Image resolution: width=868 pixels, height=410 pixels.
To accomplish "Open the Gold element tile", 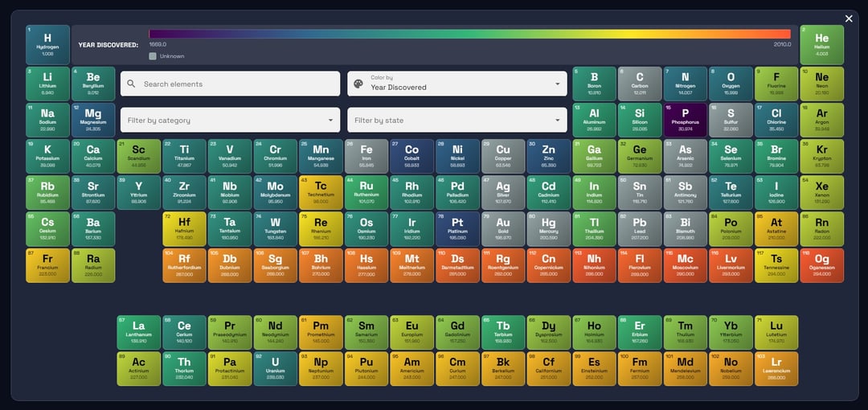I will 502,228.
